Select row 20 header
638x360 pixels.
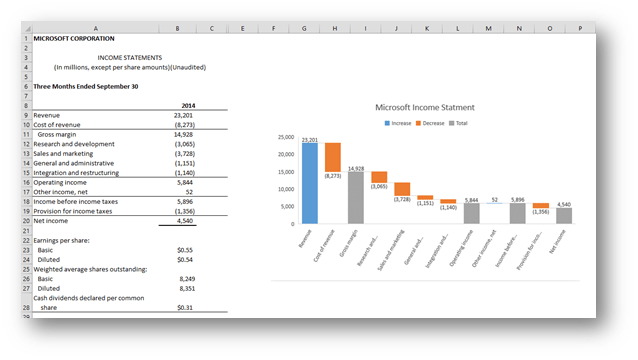(x=26, y=221)
